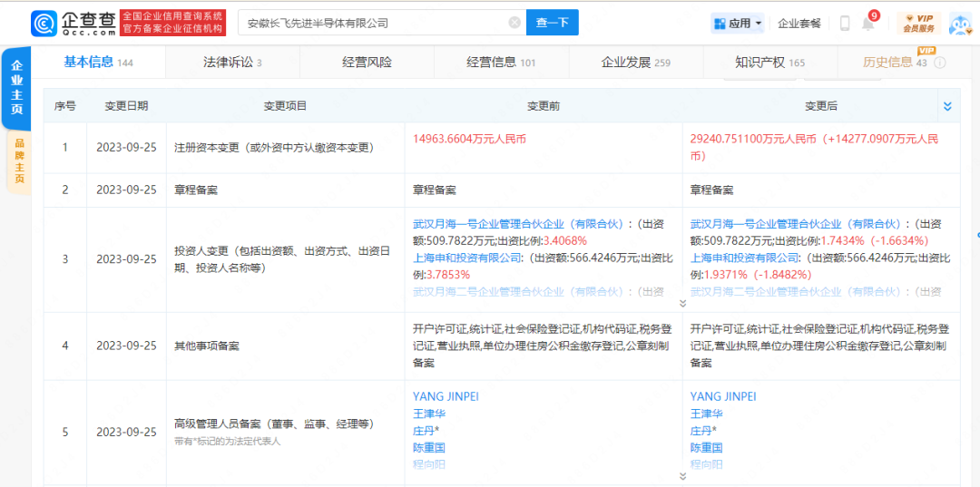Open the mobile phone app icon
The image size is (980, 487).
pos(845,23)
